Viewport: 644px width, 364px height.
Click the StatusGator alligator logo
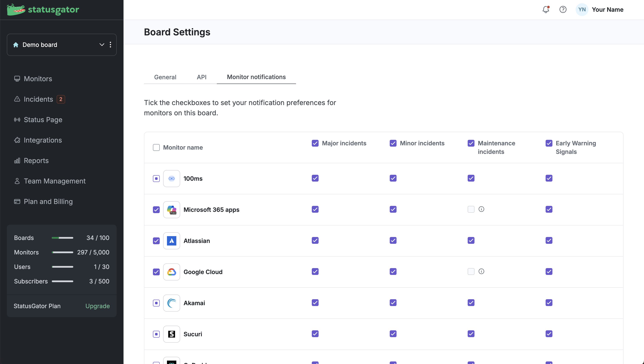16,10
